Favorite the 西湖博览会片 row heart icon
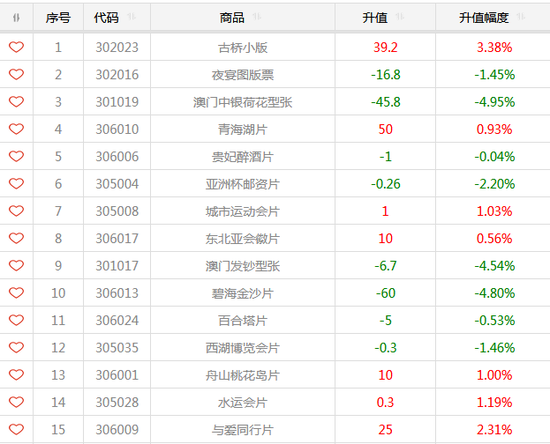550x444 pixels. click(16, 348)
